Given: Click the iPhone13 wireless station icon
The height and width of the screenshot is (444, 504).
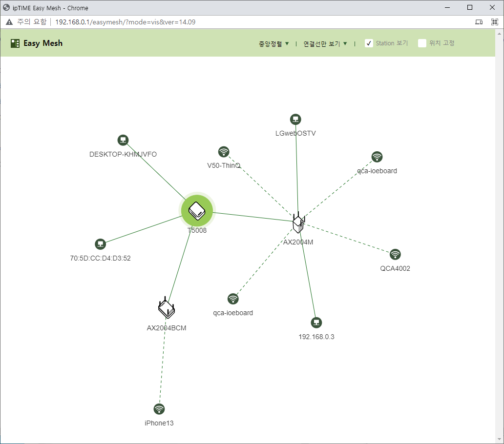Looking at the screenshot, I should pyautogui.click(x=159, y=409).
